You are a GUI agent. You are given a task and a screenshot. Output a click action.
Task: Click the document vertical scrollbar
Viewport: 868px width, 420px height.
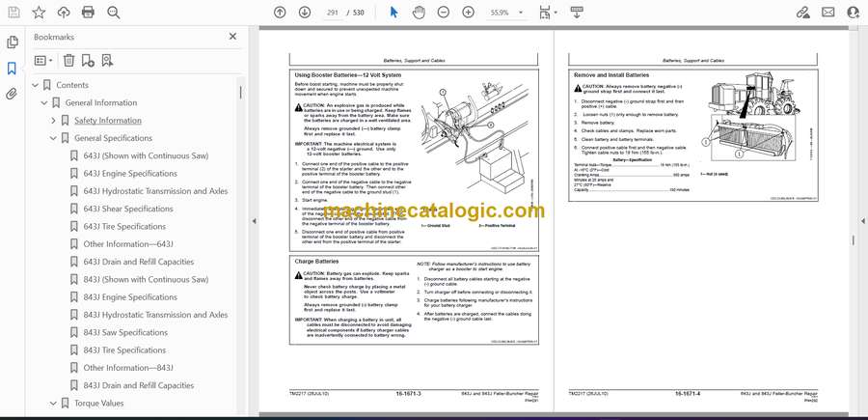pos(853,239)
